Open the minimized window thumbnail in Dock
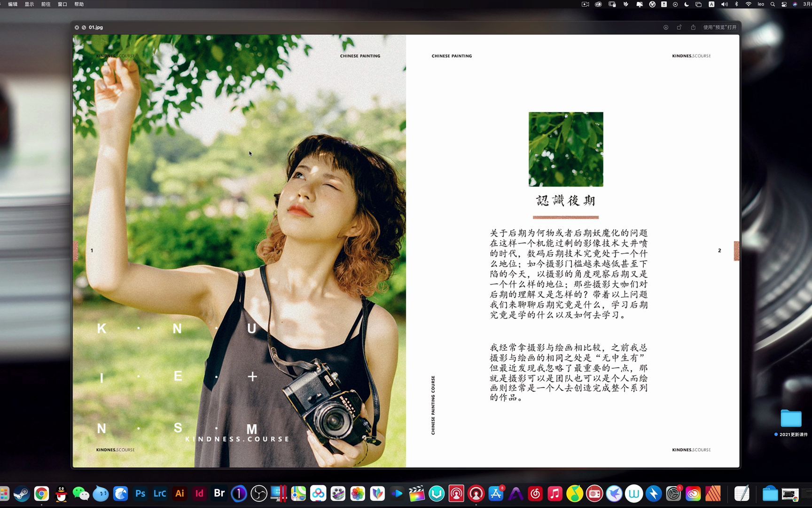Viewport: 812px width, 508px height. 790,493
